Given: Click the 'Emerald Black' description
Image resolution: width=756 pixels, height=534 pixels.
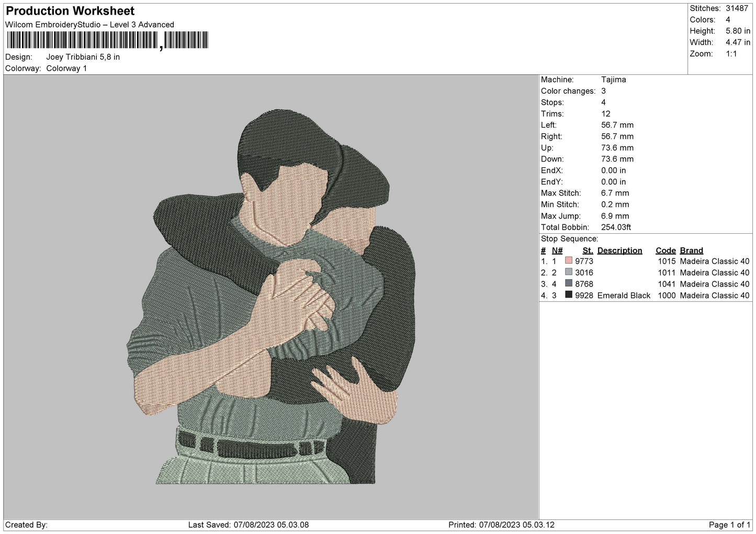Looking at the screenshot, I should (x=624, y=296).
